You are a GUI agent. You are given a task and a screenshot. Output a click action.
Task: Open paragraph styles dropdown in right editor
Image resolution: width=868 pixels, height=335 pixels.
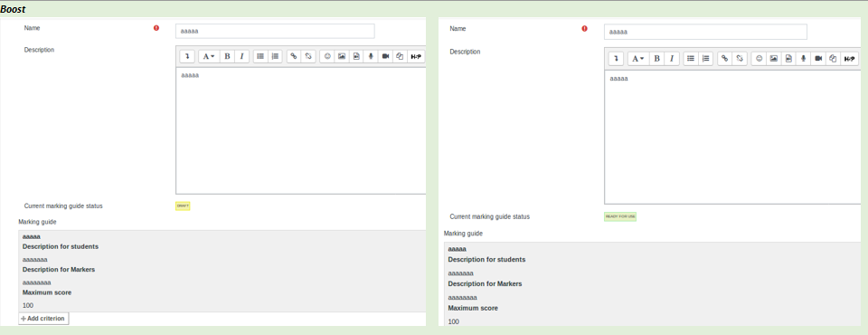pos(638,58)
